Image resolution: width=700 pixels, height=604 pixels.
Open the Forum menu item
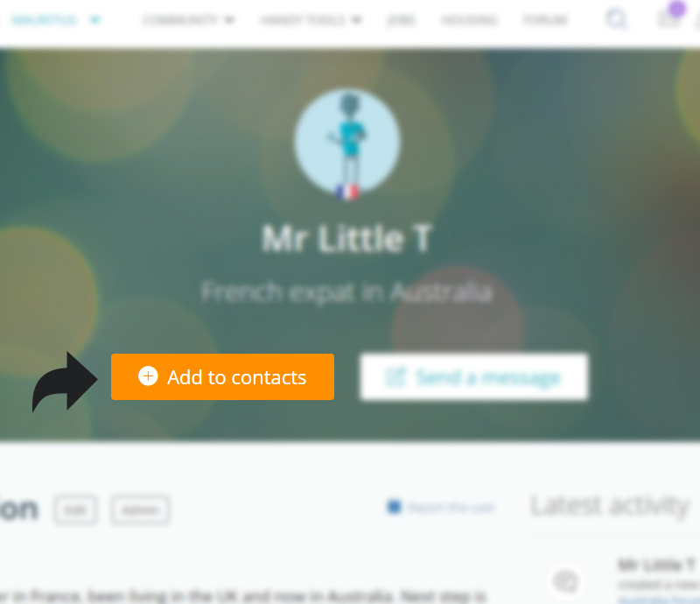(545, 19)
